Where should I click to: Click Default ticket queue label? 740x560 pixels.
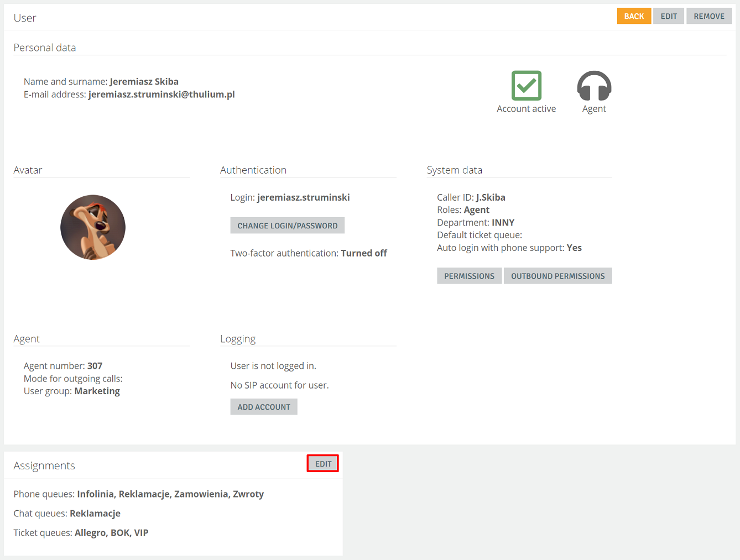(480, 235)
